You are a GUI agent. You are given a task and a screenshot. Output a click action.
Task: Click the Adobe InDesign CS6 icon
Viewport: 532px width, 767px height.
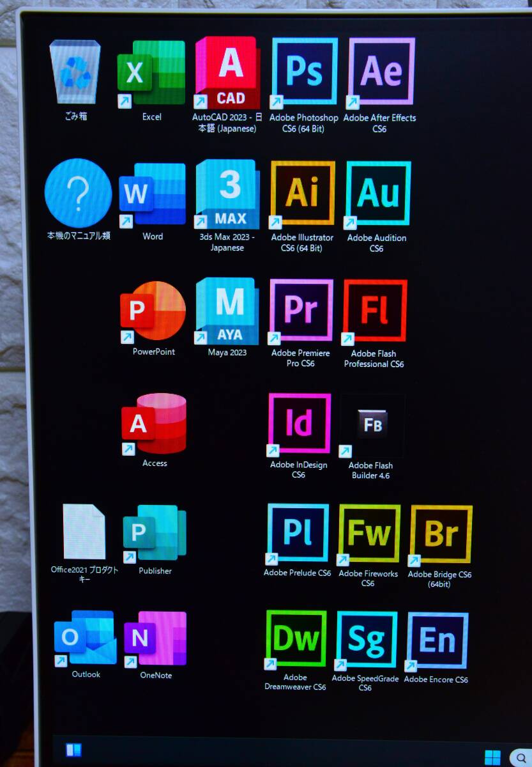(x=299, y=424)
